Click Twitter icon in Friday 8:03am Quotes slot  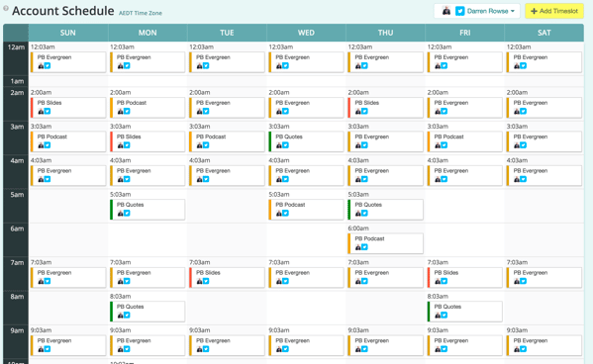pos(444,316)
